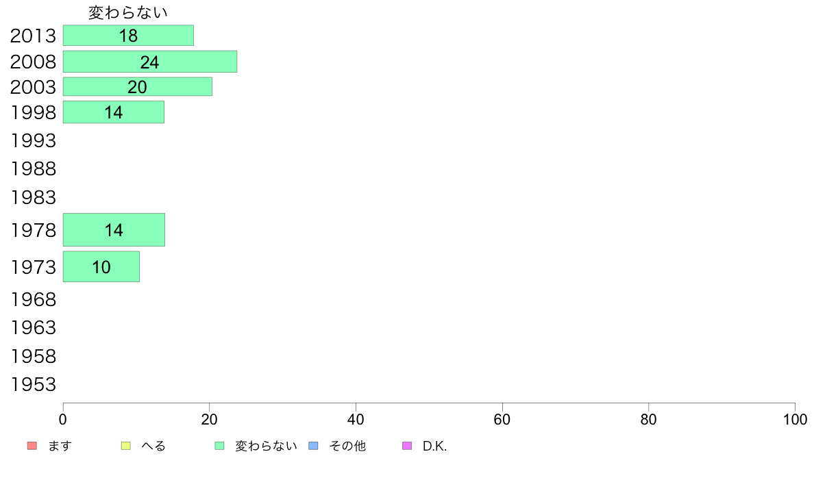This screenshot has height=504, width=814.
Task: Click the blue その他 legend swatch
Action: tap(314, 446)
